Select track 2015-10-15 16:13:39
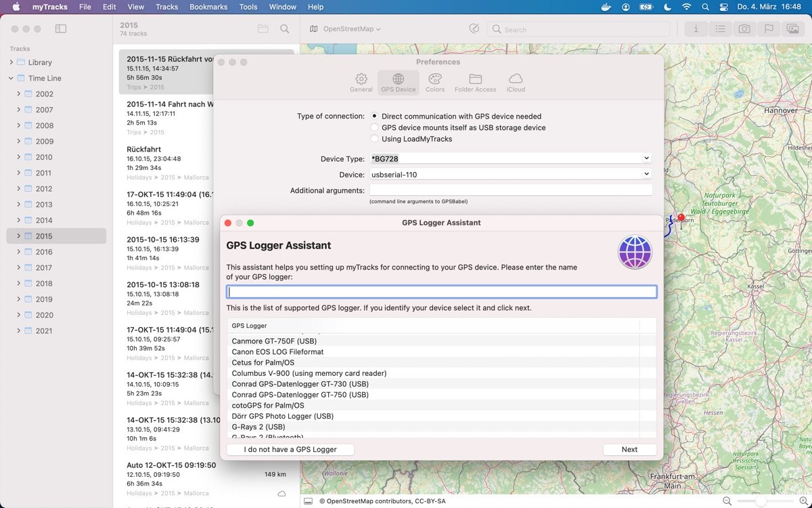 pyautogui.click(x=166, y=253)
